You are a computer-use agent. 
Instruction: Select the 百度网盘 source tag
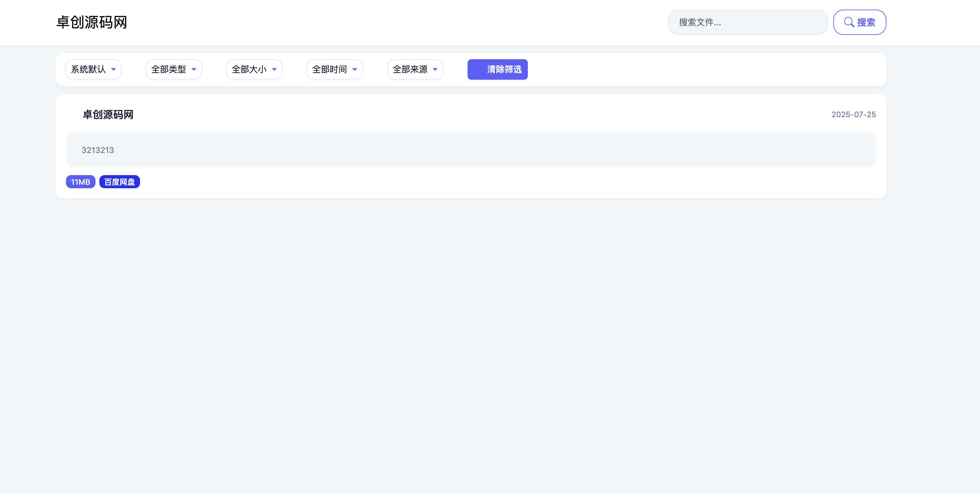pyautogui.click(x=120, y=182)
